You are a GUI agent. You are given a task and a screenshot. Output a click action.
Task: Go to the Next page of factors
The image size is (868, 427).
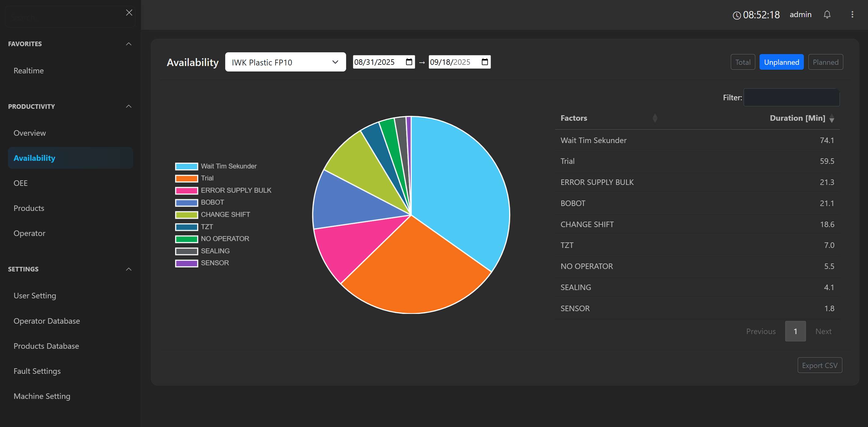tap(823, 331)
